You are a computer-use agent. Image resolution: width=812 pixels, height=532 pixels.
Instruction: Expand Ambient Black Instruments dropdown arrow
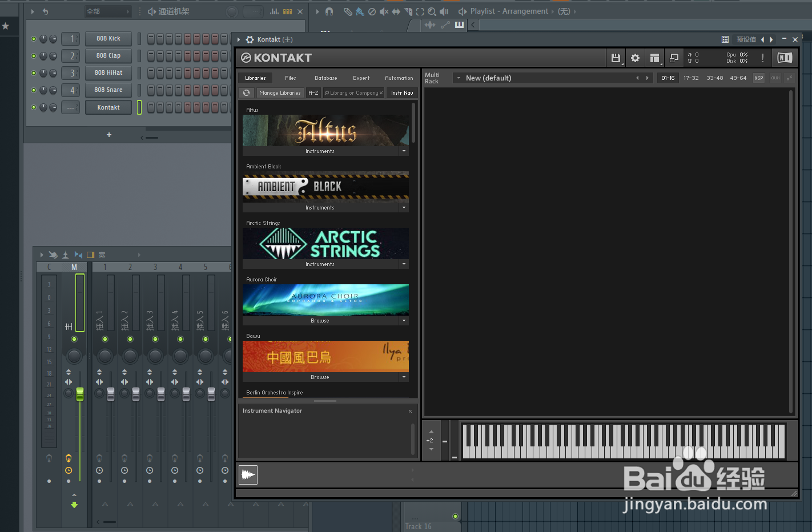coord(404,208)
